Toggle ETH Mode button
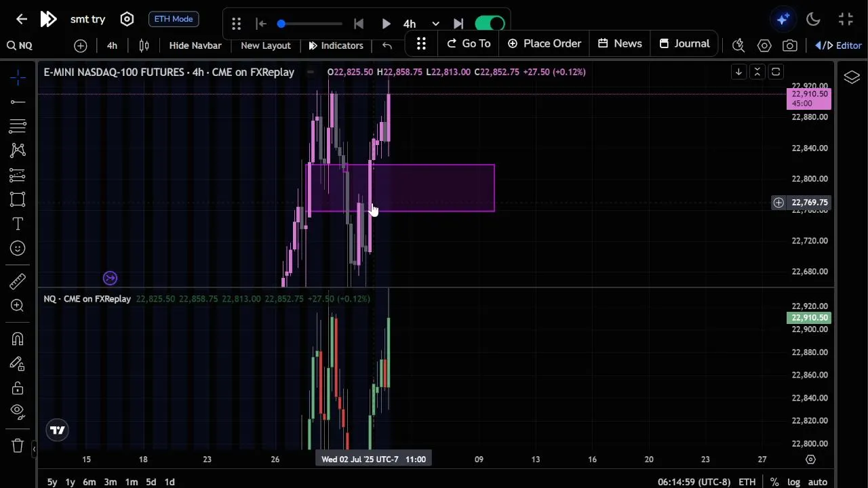The image size is (868, 488). [174, 19]
